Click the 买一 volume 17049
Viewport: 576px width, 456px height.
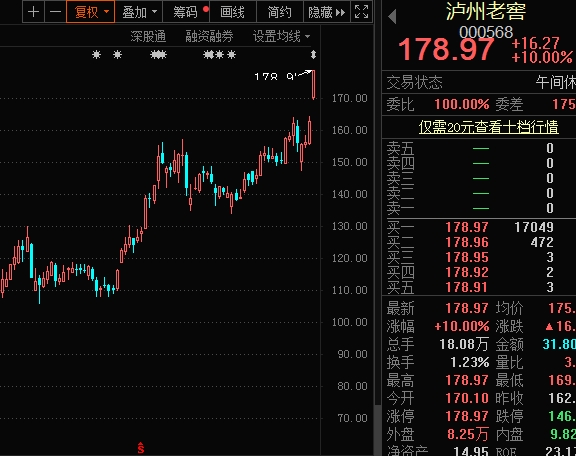tap(534, 227)
